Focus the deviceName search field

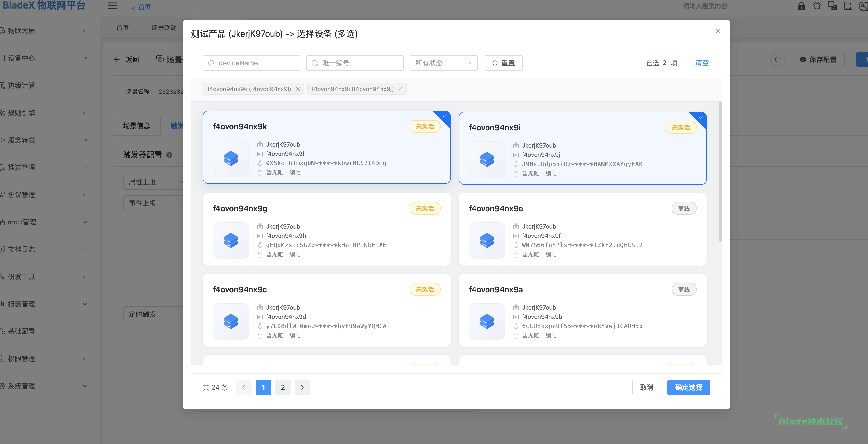click(x=251, y=63)
